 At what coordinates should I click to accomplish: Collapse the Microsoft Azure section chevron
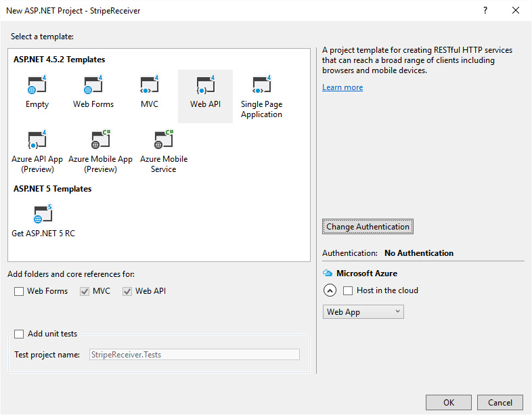(x=330, y=290)
